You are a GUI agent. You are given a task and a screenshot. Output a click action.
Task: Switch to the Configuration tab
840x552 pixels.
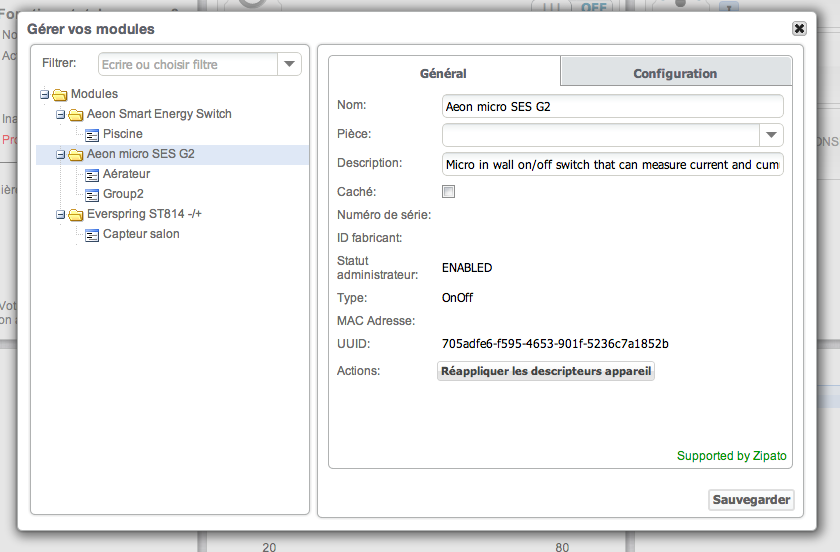coord(675,73)
